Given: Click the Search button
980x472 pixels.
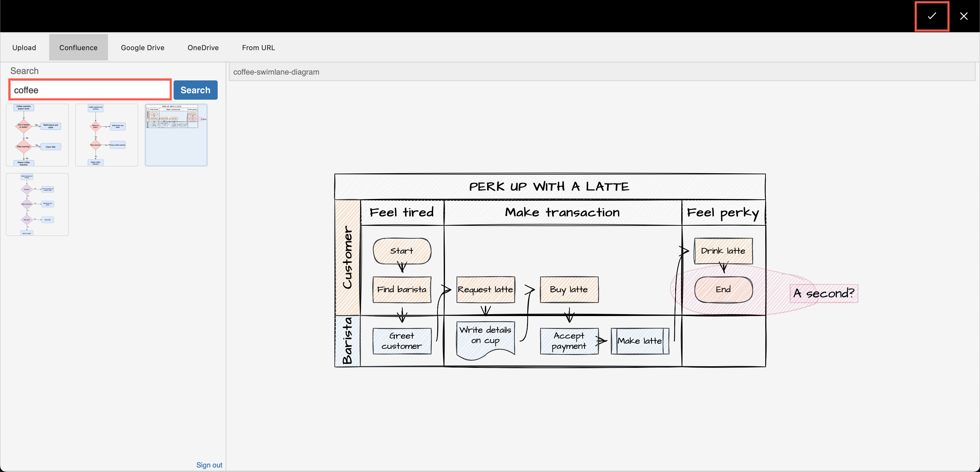Looking at the screenshot, I should coord(195,90).
